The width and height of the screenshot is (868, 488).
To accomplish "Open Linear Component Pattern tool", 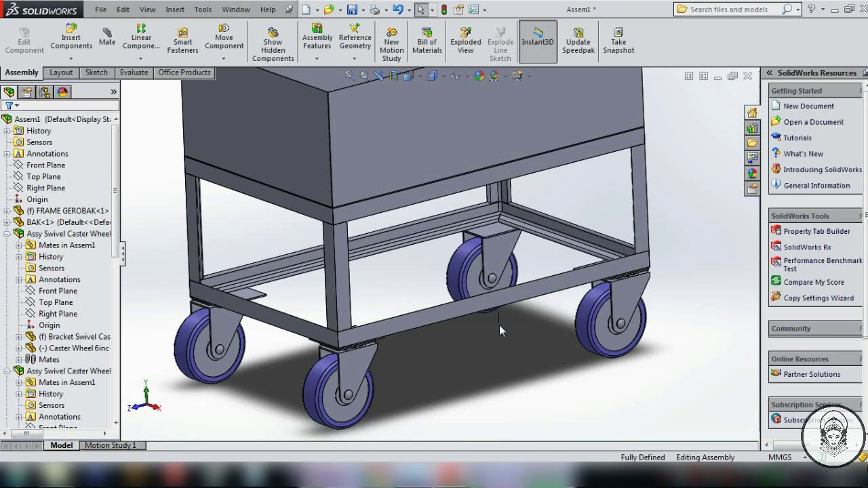I will coord(141,37).
